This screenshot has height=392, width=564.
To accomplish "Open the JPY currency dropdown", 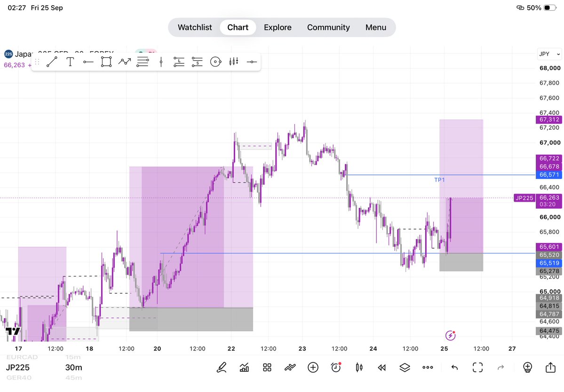I will tap(549, 54).
